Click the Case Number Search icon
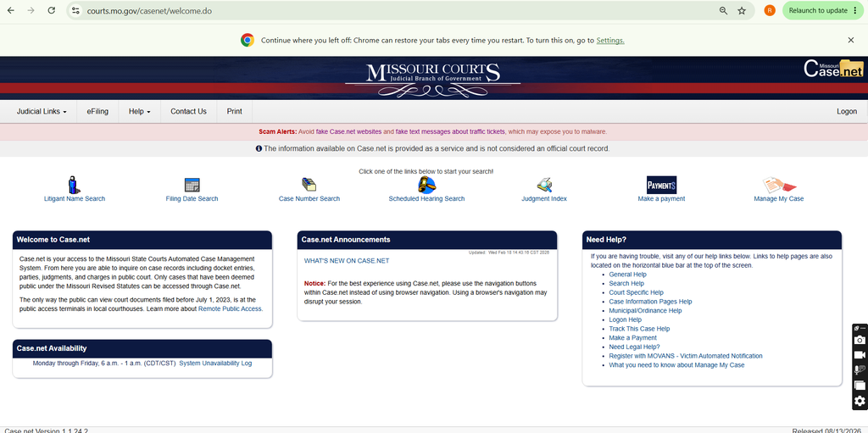This screenshot has height=433, width=868. (309, 185)
